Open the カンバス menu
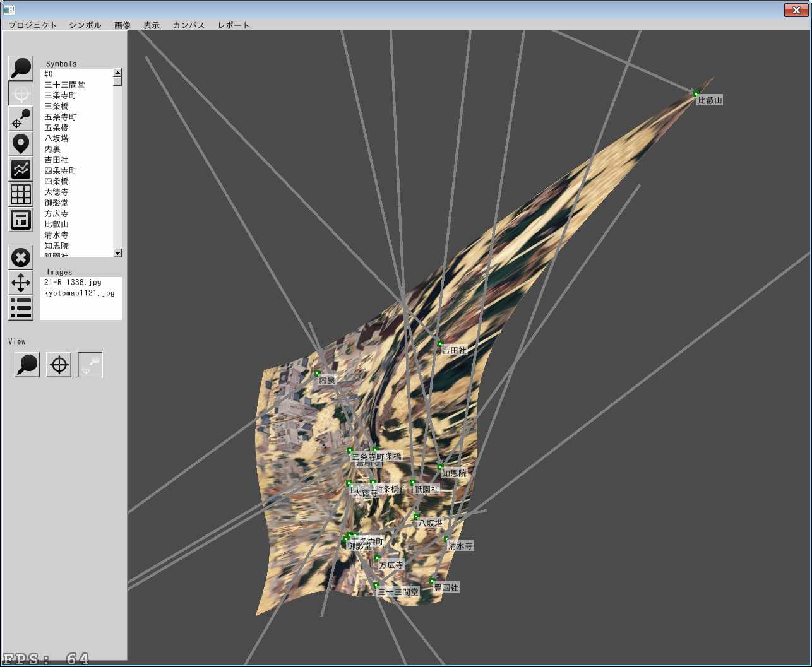The image size is (812, 667). click(x=189, y=25)
